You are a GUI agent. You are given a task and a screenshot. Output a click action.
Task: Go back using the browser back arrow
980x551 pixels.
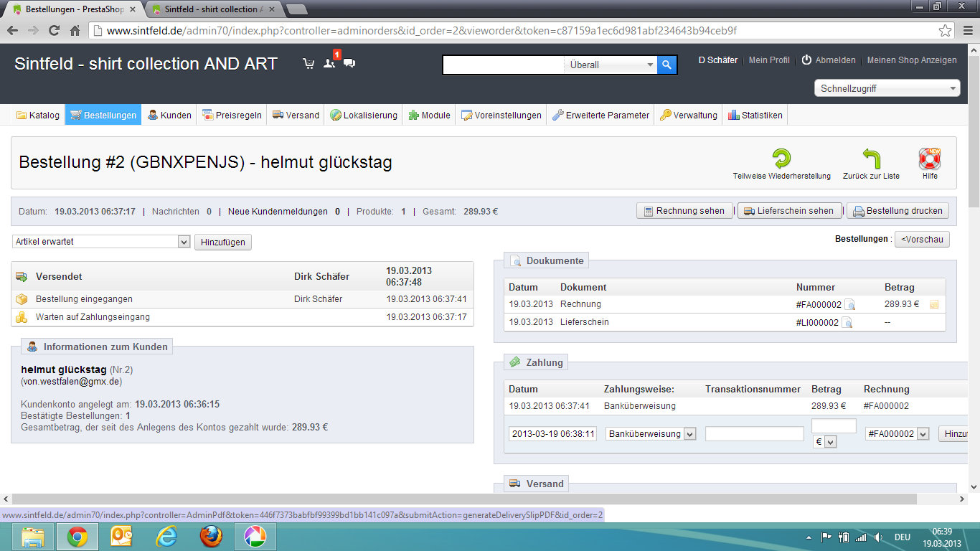point(13,31)
